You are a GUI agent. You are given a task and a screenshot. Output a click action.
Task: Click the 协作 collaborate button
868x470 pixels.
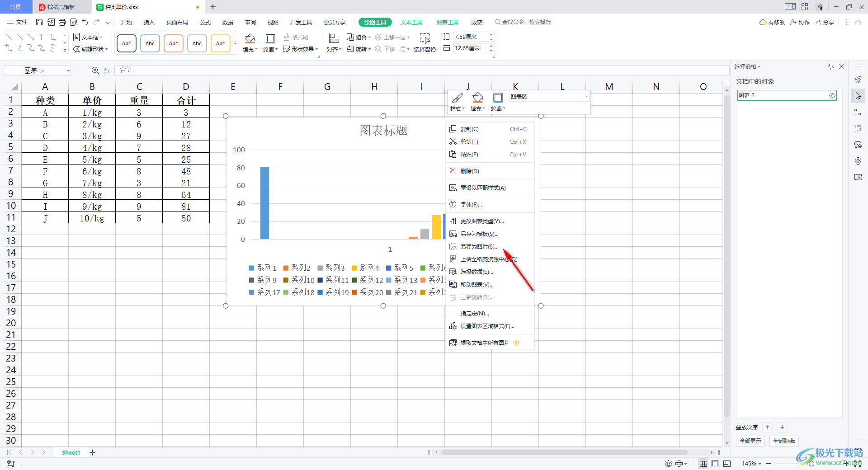tap(800, 22)
